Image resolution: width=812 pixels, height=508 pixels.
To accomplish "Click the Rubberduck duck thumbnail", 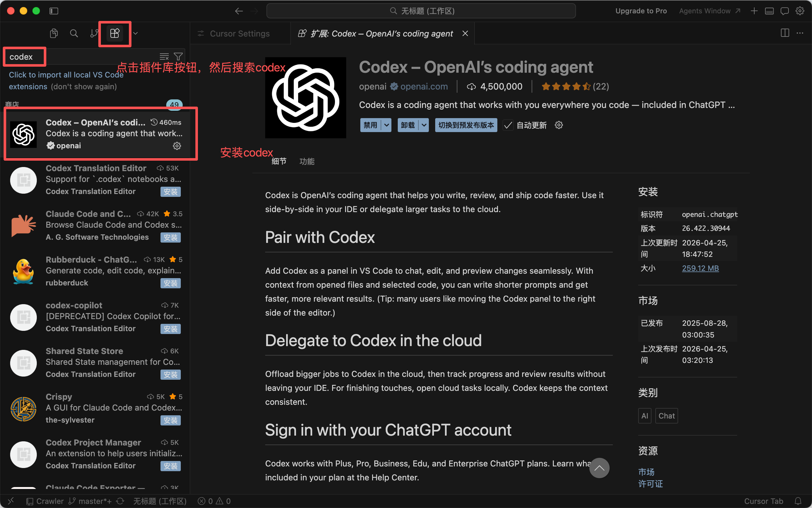I will point(23,271).
